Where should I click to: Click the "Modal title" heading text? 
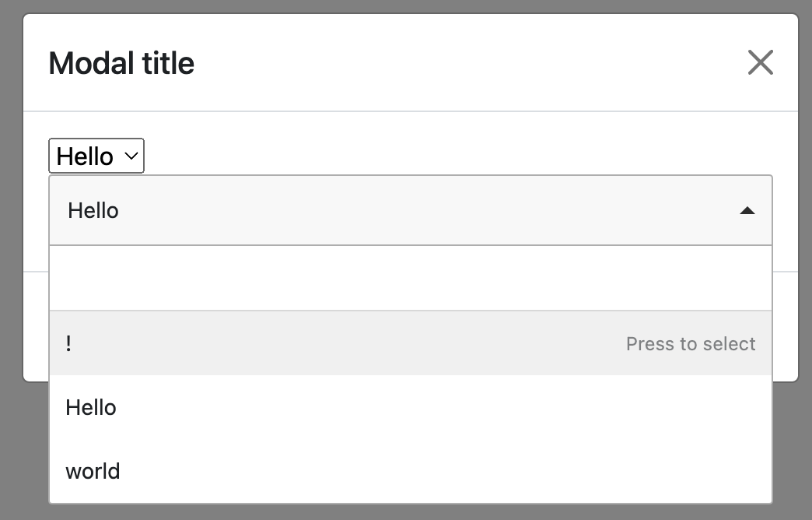121,63
